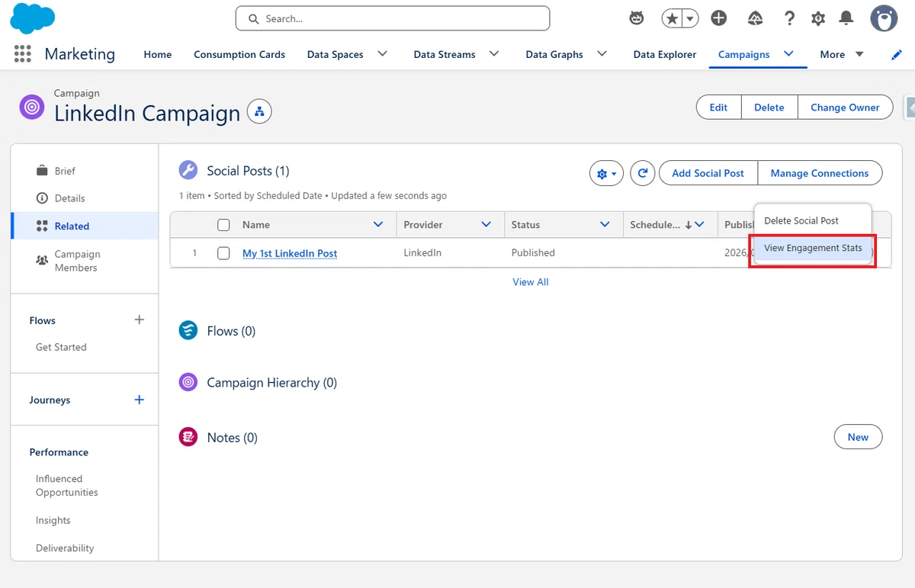Image resolution: width=915 pixels, height=588 pixels.
Task: Open the Provider column dropdown
Action: 486,225
